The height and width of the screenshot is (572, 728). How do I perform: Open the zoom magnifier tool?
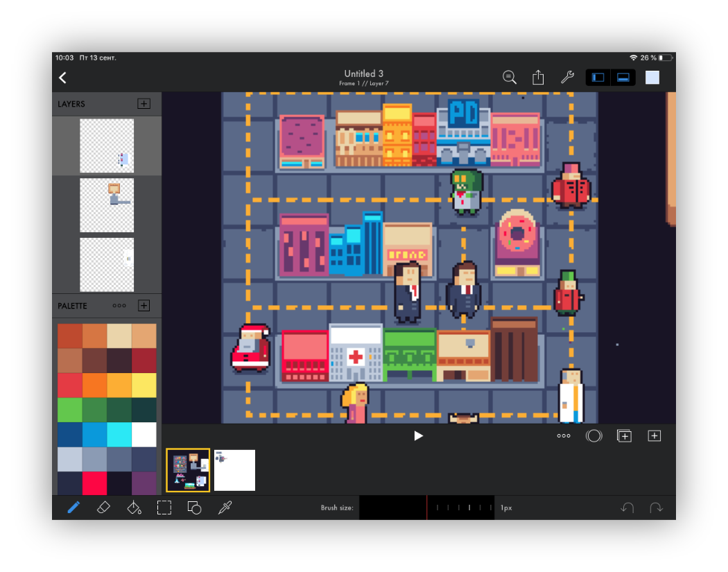[x=510, y=77]
